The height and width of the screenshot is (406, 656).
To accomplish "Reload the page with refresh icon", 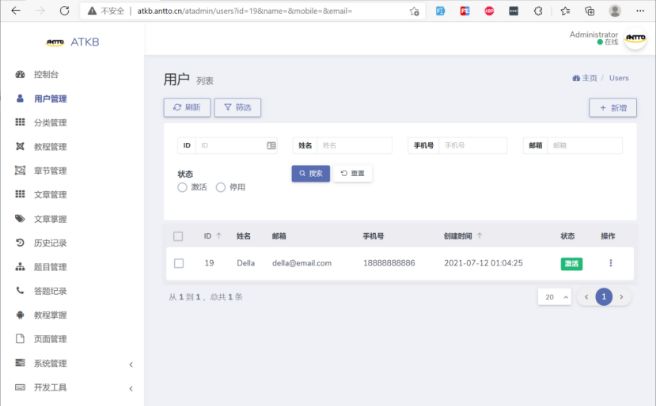I will [64, 10].
